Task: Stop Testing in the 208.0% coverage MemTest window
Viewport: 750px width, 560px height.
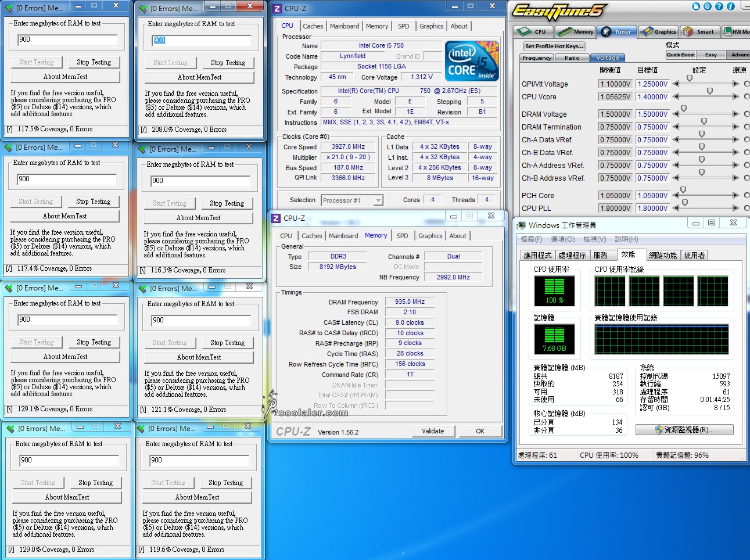Action: point(228,63)
